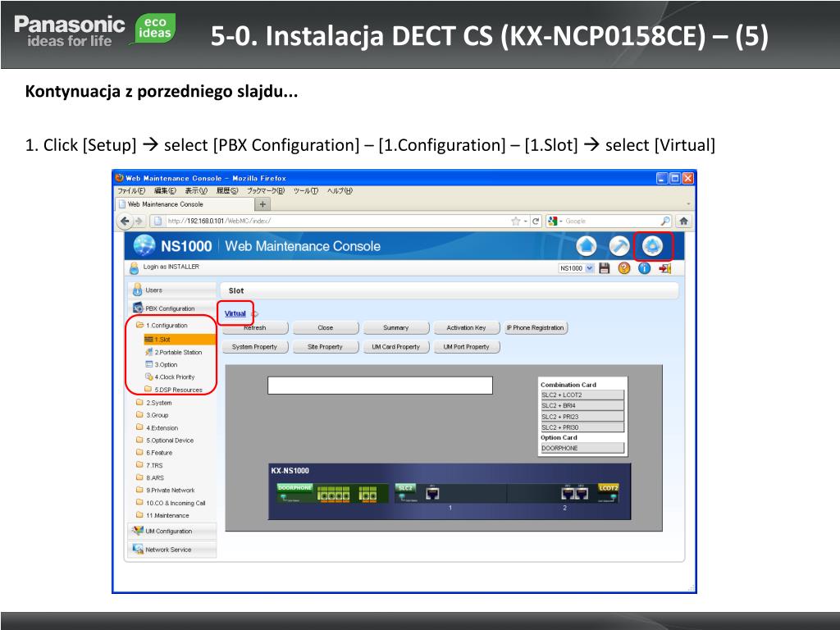
Task: Open the Firefox Bookmarks menu
Action: (266, 190)
